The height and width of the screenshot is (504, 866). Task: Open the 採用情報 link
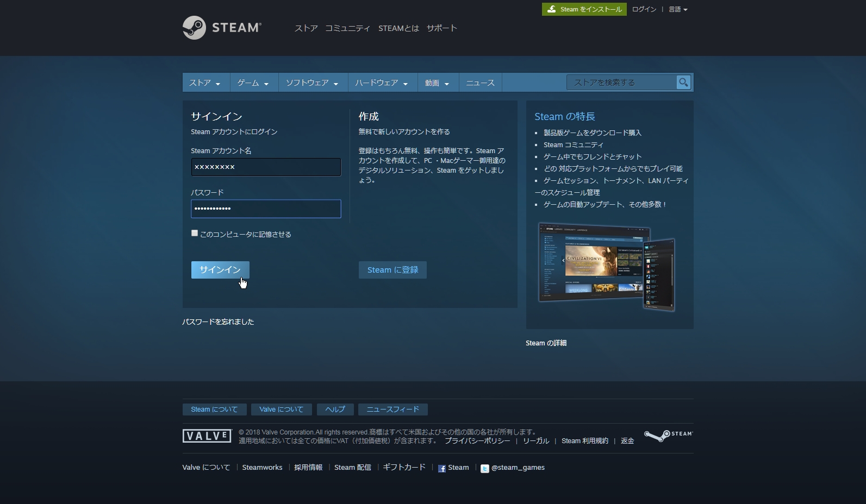(x=308, y=468)
